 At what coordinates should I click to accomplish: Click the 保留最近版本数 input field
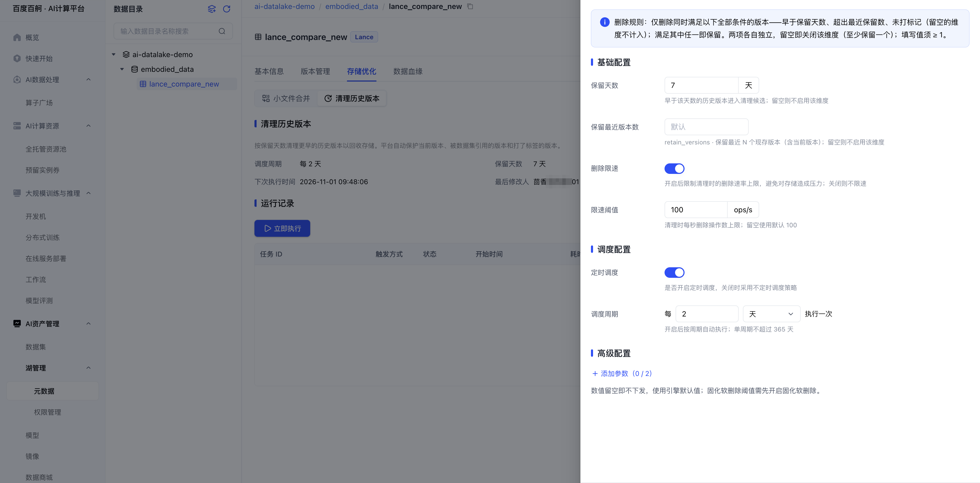[706, 127]
